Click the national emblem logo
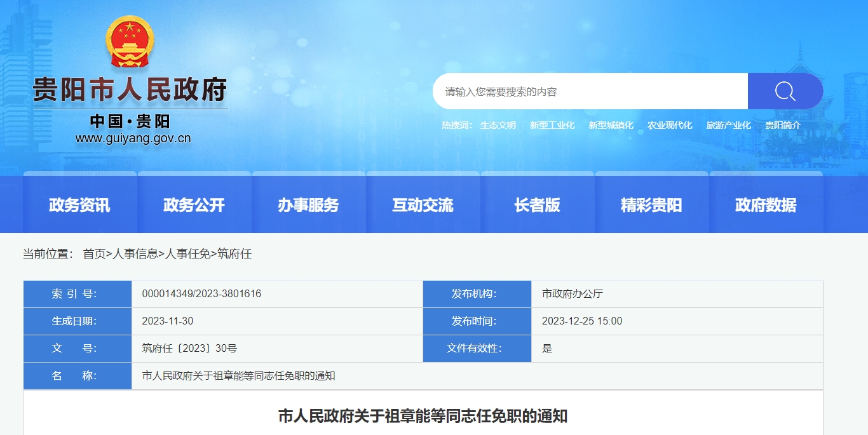 tap(130, 42)
